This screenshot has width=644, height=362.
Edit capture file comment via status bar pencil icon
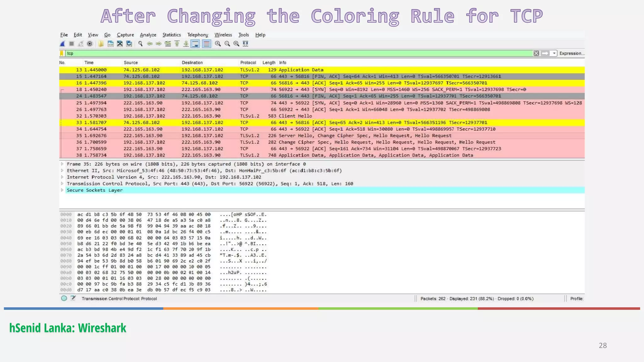pos(73,299)
